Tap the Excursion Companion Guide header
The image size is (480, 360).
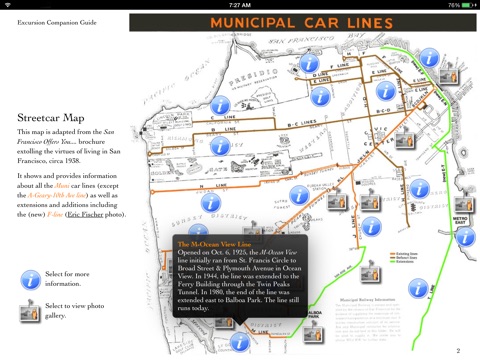[57, 23]
